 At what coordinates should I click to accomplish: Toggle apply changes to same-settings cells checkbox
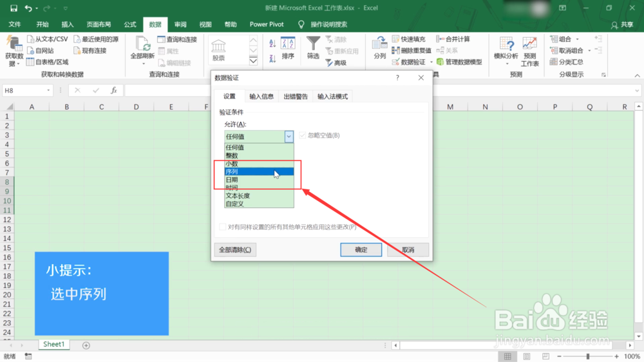pyautogui.click(x=222, y=227)
